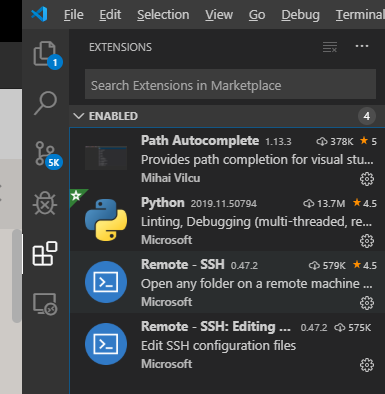Screen dimensions: 385x394
Task: Open the Selection menu
Action: [163, 15]
